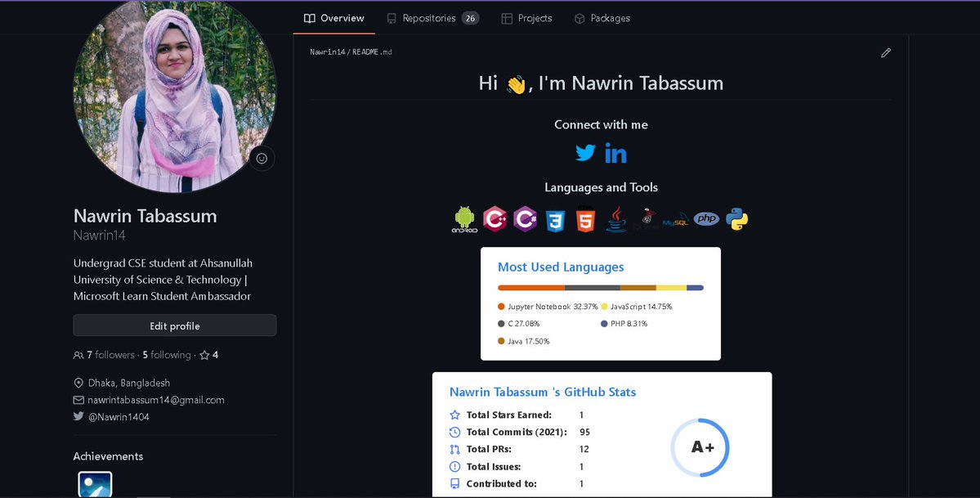Viewport: 980px width, 498px height.
Task: Click the Total PRs row
Action: pos(519,449)
